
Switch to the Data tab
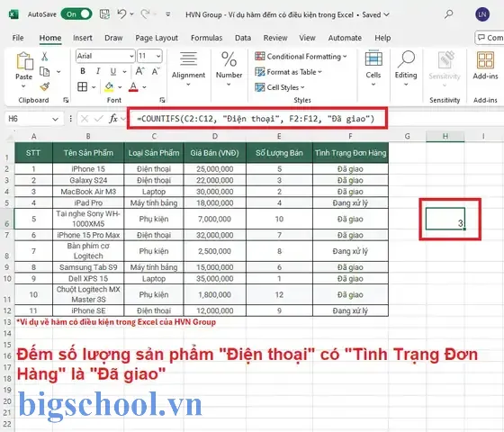tap(243, 38)
